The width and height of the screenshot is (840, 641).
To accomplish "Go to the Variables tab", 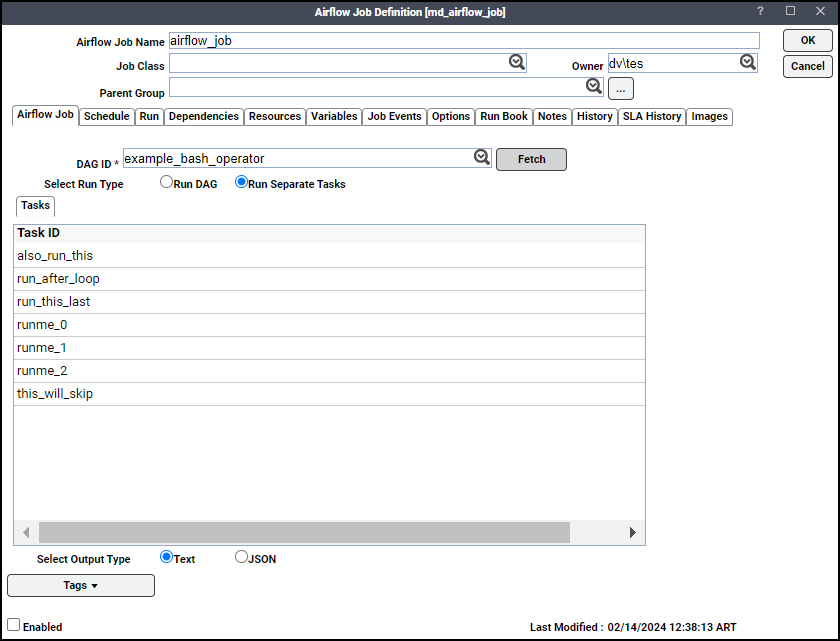I will (334, 117).
